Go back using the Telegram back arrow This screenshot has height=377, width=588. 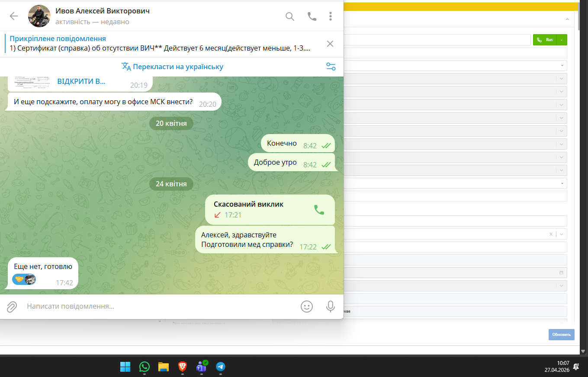pos(14,16)
